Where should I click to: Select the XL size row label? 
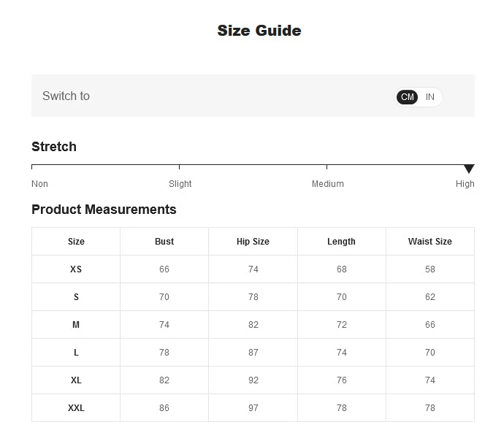tap(76, 380)
